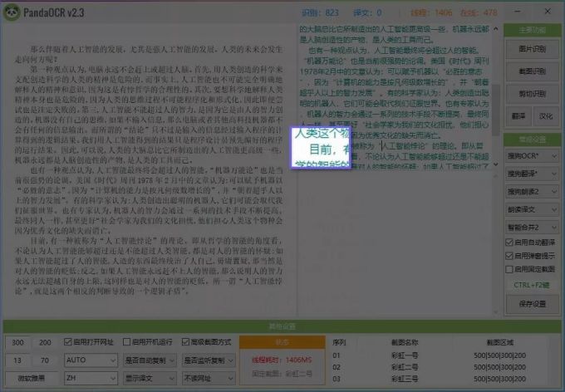565x392 pixels.
Task: Click the 汉化 button
Action: pyautogui.click(x=546, y=116)
